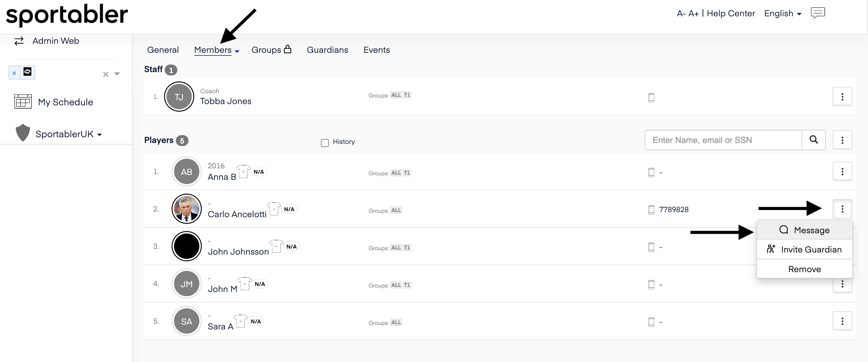Open Players section three-dot options menu

pos(842,140)
